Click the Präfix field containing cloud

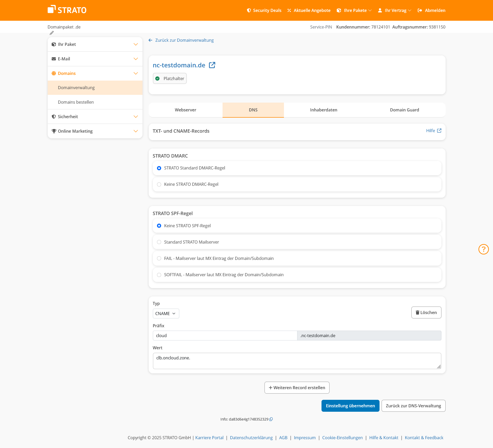[225, 336]
